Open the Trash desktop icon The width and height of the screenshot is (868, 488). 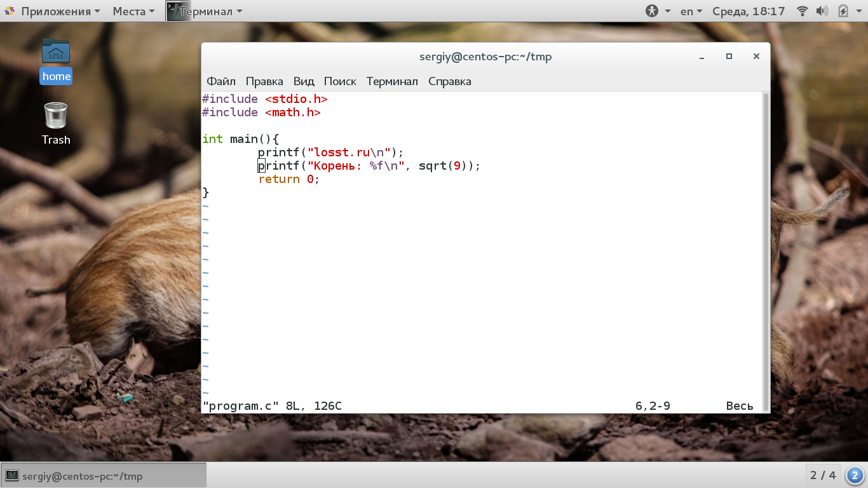coord(56,123)
